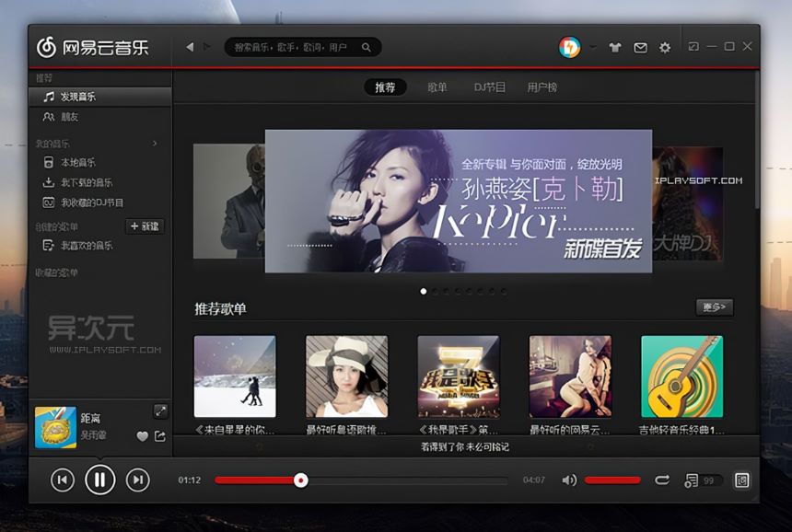
Task: Expand the now-playing panel arrow icon
Action: [160, 411]
